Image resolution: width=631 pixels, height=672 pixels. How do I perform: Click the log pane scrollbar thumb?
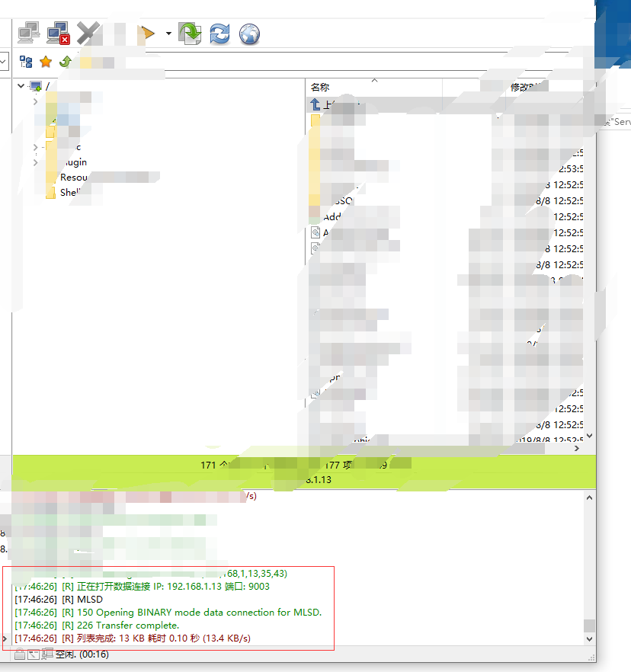click(x=589, y=626)
